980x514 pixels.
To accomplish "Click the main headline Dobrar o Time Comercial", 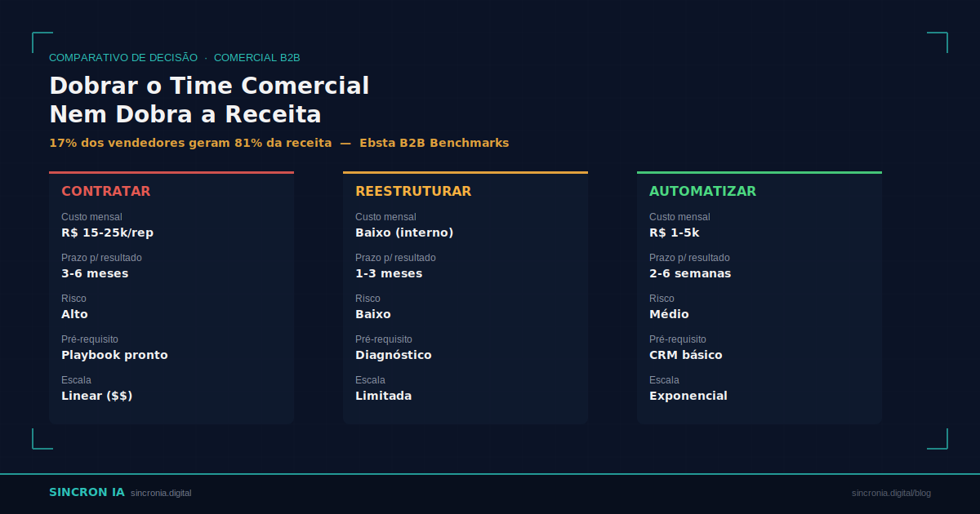I will pyautogui.click(x=209, y=86).
